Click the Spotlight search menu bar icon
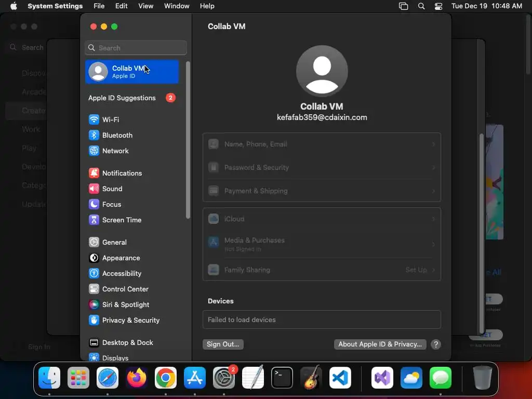Image resolution: width=532 pixels, height=399 pixels. pyautogui.click(x=421, y=6)
